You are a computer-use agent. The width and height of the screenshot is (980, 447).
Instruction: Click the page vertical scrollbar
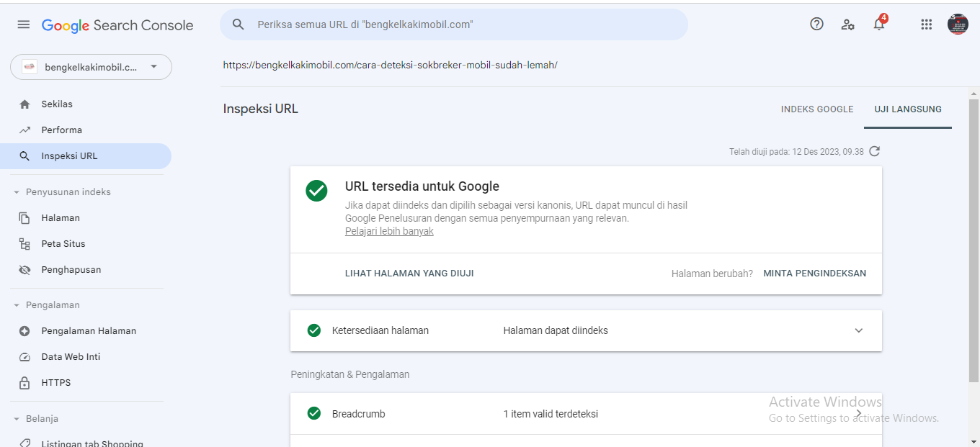coord(974,238)
